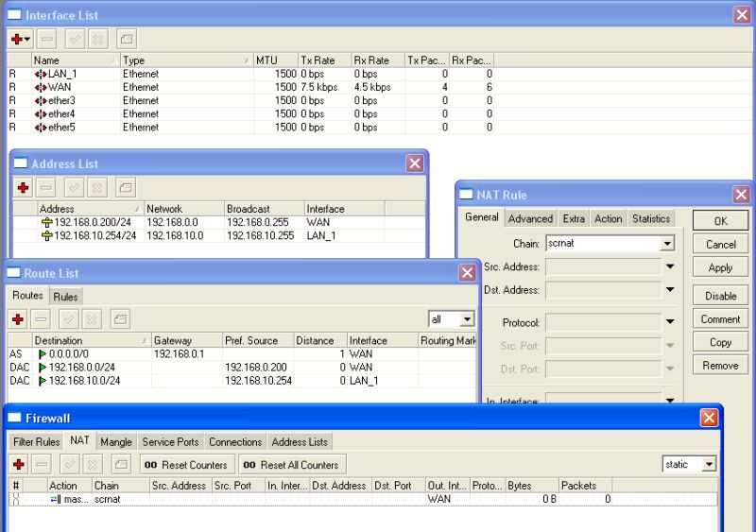Image resolution: width=756 pixels, height=532 pixels.
Task: Click the Disable button in NAT Rule
Action: (720, 296)
